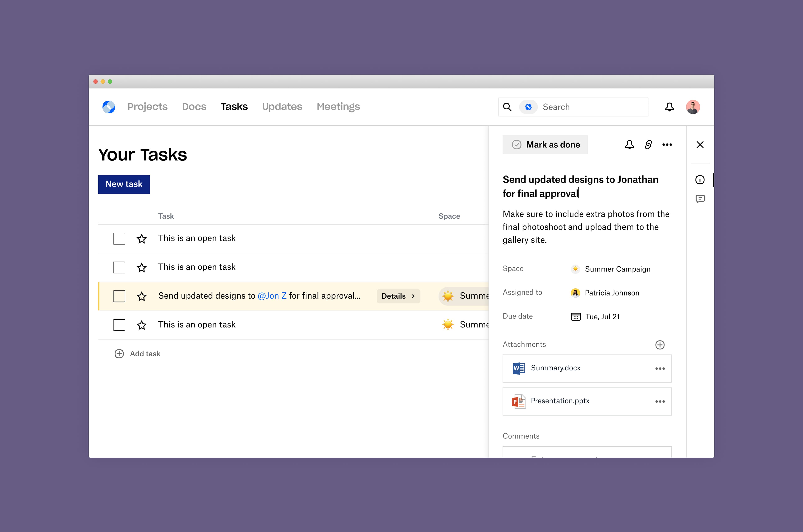Star the first open task

(x=142, y=239)
